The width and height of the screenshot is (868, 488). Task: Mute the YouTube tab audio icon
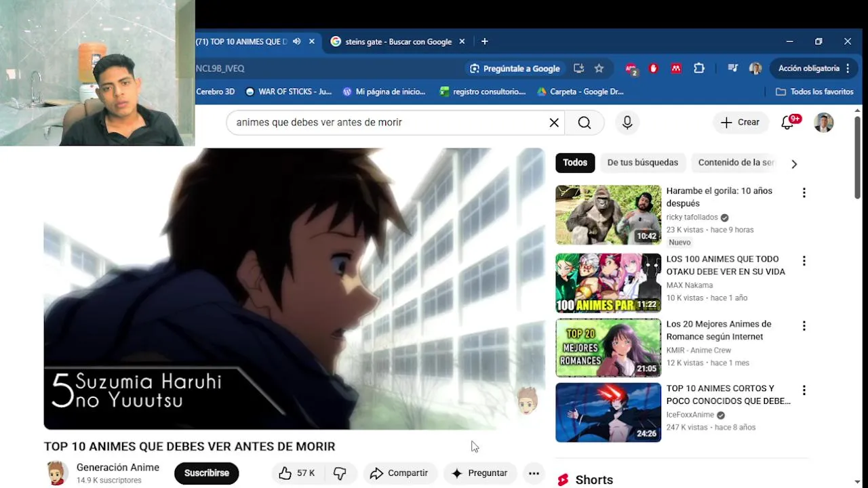(x=296, y=41)
